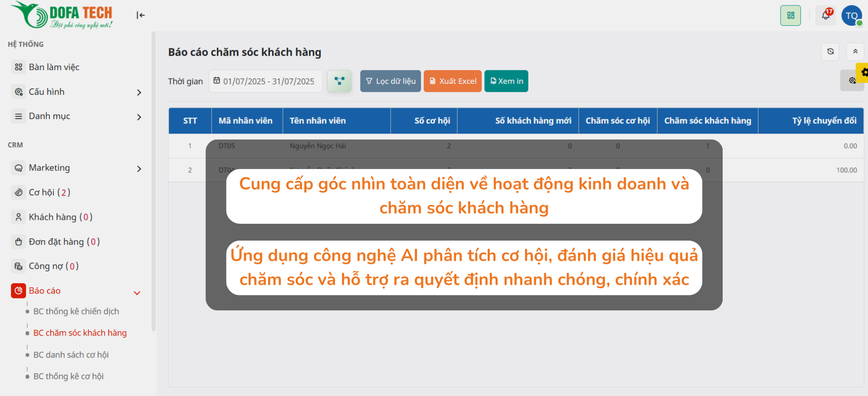Viewport: 868px width, 396px height.
Task: Click the Xuất Excel button
Action: (x=452, y=81)
